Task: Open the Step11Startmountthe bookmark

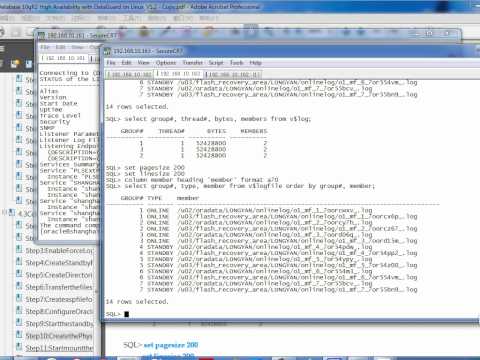Action: [x=59, y=348]
